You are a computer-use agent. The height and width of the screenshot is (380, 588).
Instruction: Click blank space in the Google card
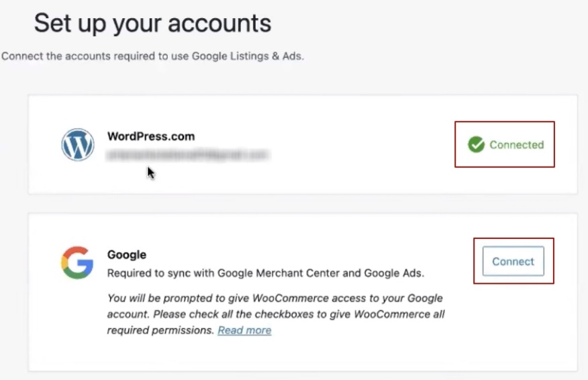403,349
